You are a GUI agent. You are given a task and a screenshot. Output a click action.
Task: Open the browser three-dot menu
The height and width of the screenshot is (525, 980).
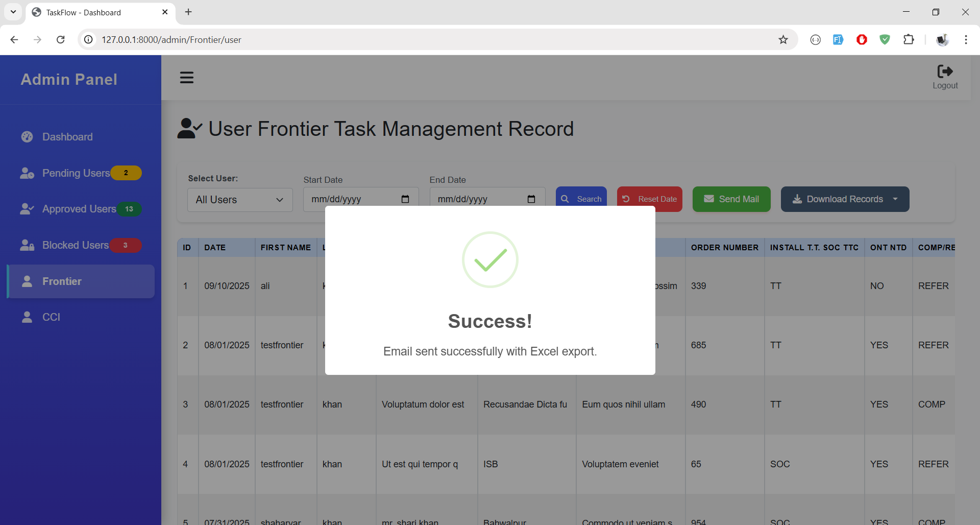(966, 40)
